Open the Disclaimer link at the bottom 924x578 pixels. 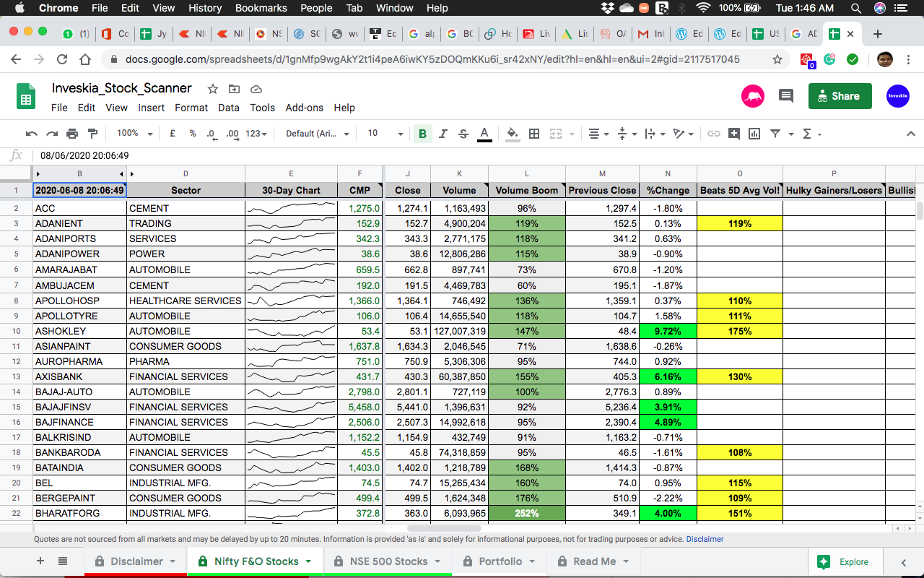[x=705, y=539]
